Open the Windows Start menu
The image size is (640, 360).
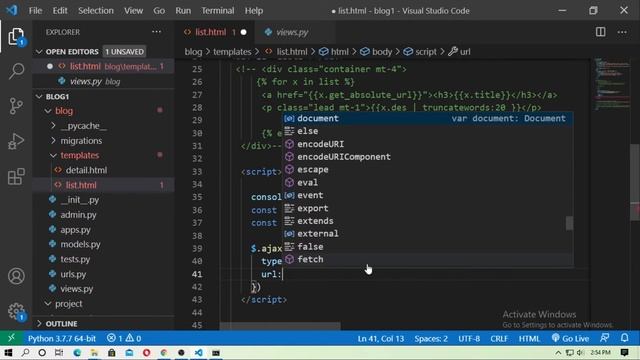[x=8, y=353]
